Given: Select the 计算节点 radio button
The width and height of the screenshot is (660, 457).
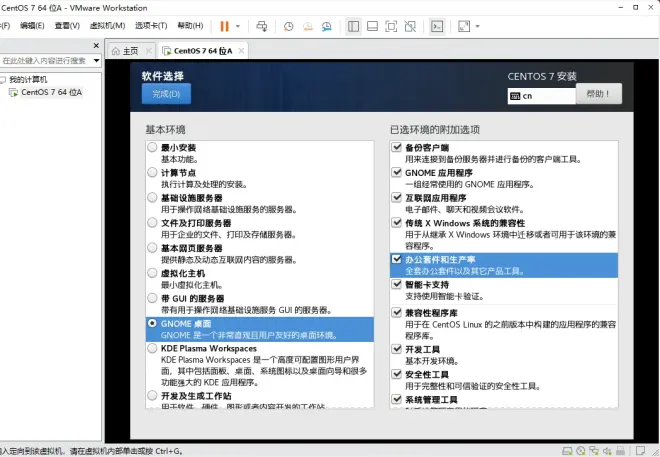Looking at the screenshot, I should coord(152,172).
